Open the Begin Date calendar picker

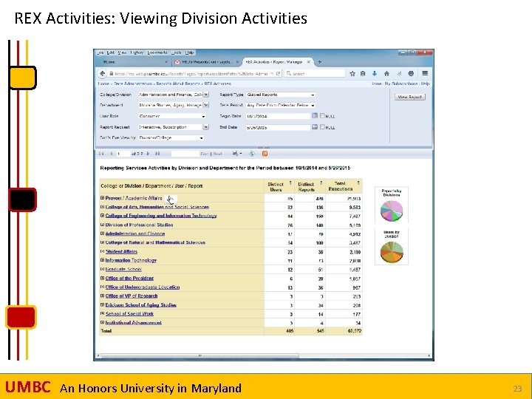pyautogui.click(x=315, y=116)
